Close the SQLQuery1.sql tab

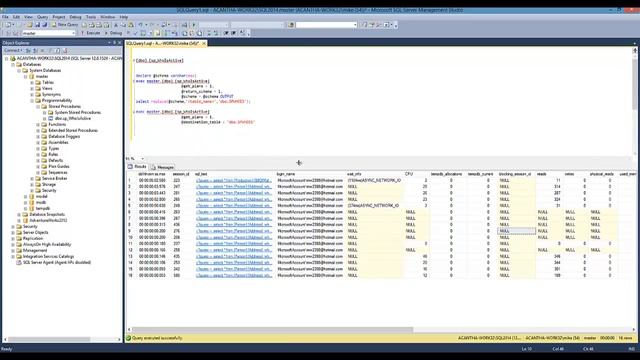pos(204,43)
